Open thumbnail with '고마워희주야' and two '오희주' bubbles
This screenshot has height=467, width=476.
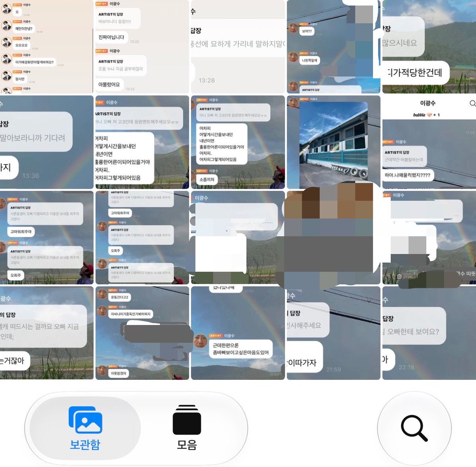(142, 237)
